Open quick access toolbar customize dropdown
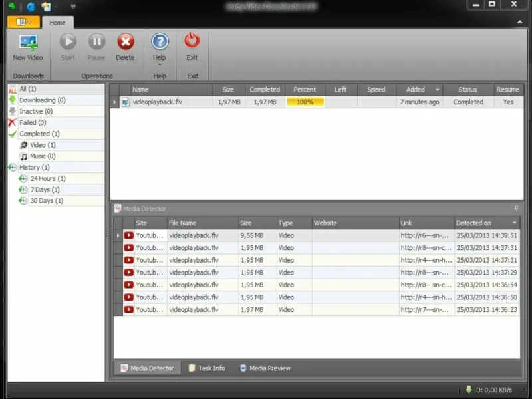The image size is (532, 399). click(x=72, y=7)
